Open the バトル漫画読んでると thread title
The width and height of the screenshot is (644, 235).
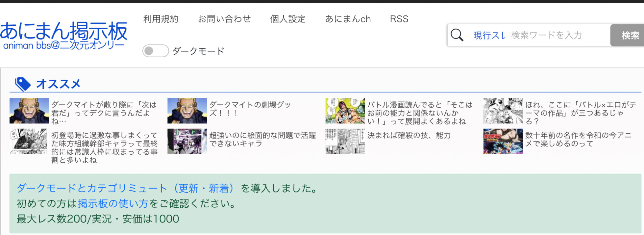coord(420,113)
